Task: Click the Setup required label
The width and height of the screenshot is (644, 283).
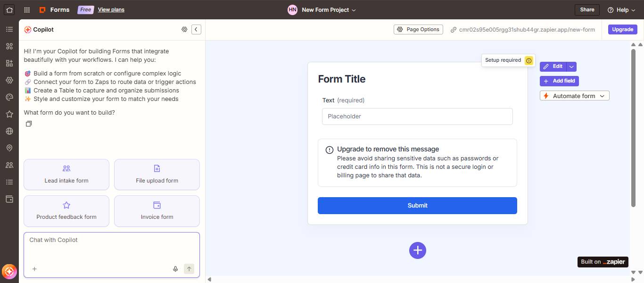Action: (x=503, y=60)
